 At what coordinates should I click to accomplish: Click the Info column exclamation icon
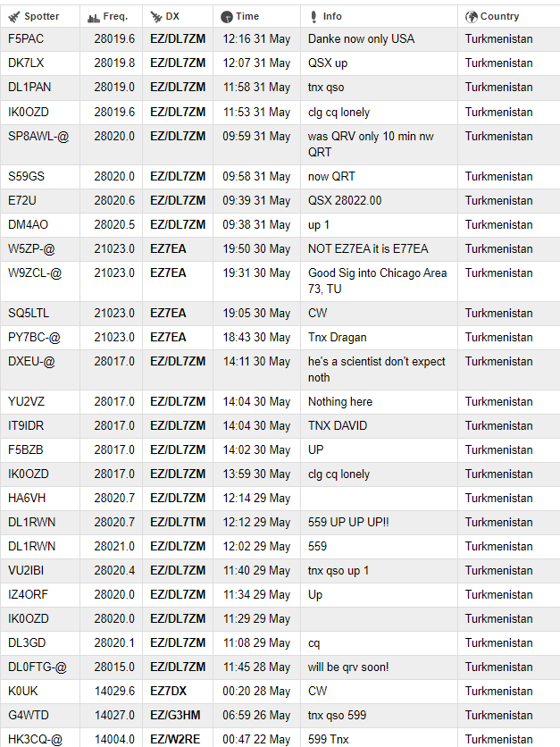tap(313, 17)
